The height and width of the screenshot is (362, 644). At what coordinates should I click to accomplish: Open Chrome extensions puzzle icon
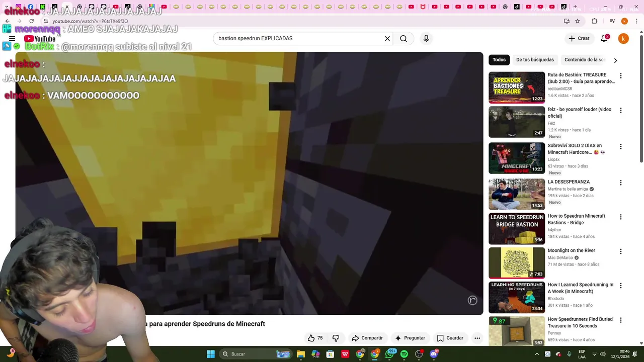[595, 21]
